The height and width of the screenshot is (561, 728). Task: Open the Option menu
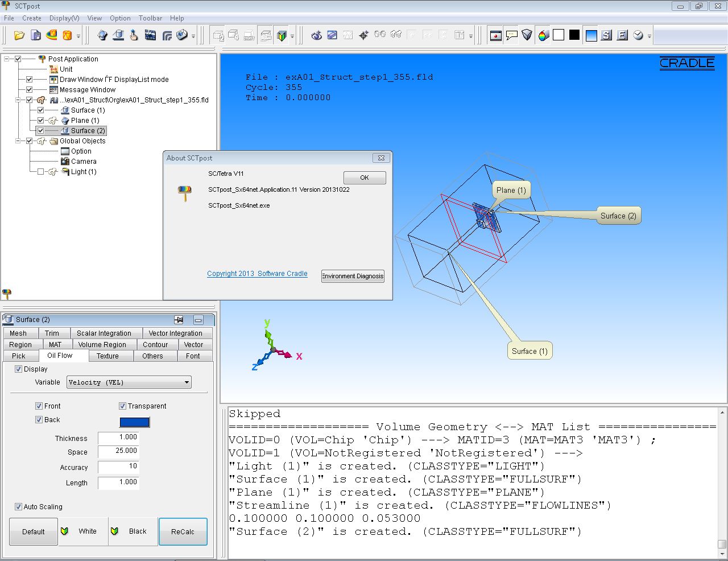(x=120, y=18)
